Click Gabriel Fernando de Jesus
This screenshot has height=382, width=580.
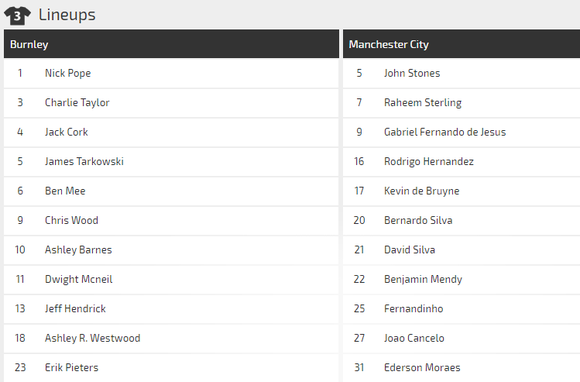[x=445, y=132]
